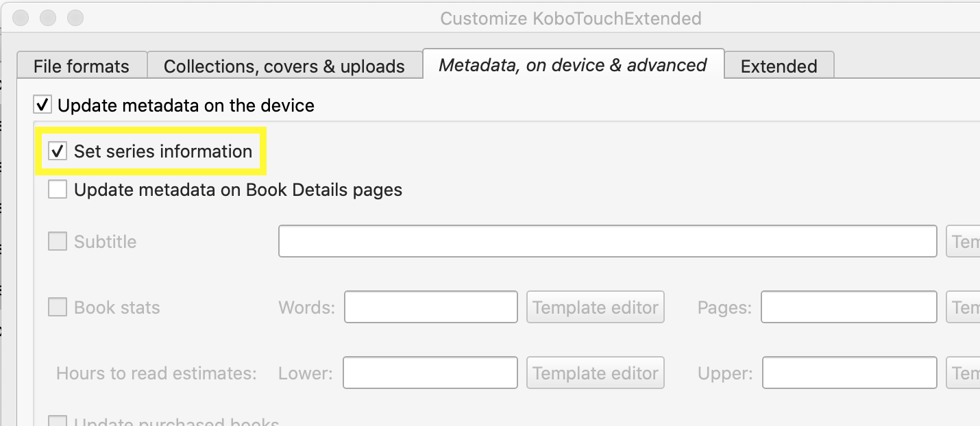The height and width of the screenshot is (426, 980).
Task: Toggle the Subtitle checkbox
Action: (58, 242)
